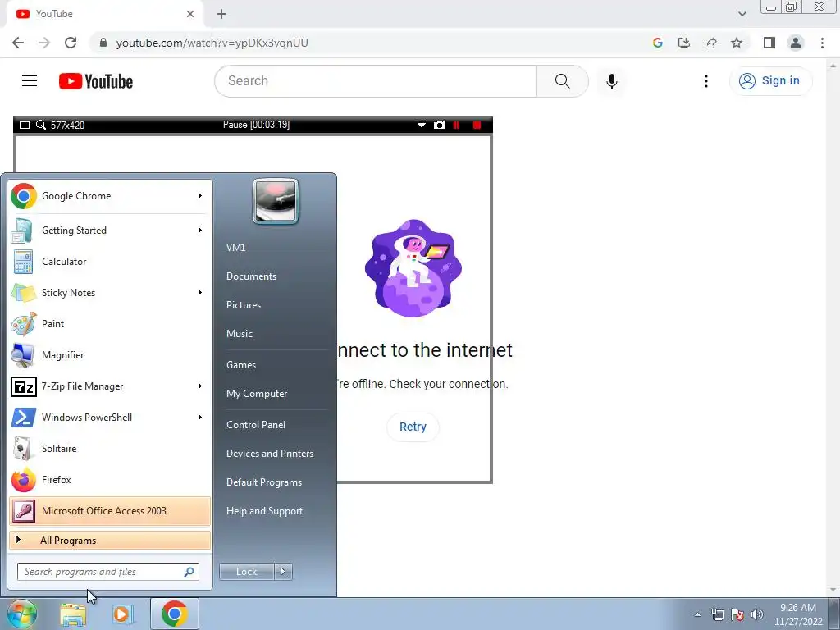Launch Microsoft Office Access 2003
This screenshot has height=630, width=840.
tap(110, 510)
